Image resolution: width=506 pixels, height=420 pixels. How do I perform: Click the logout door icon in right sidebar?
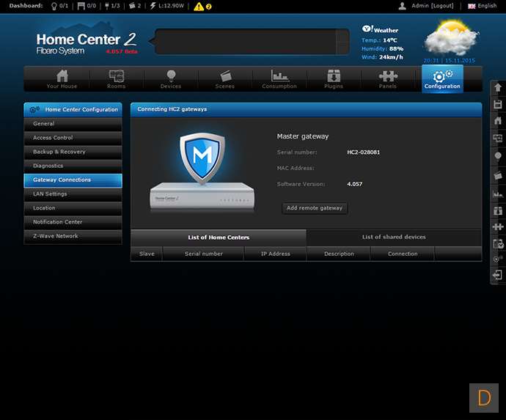498,275
